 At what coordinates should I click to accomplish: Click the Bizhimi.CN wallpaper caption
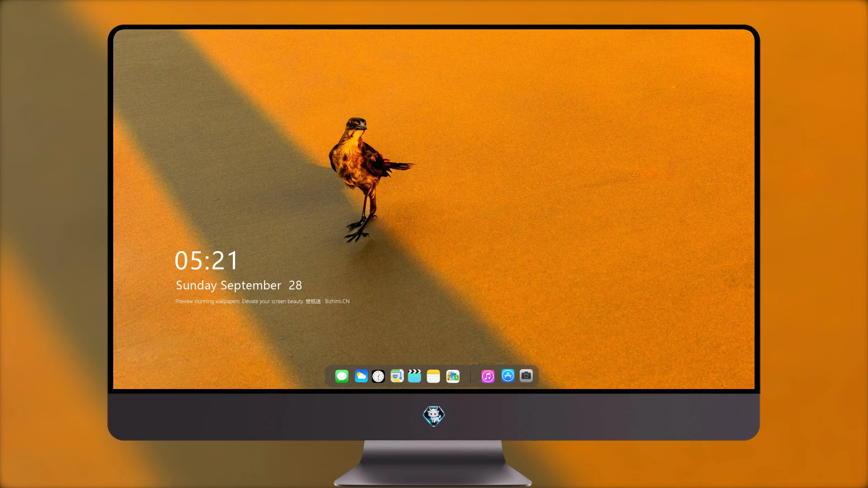click(262, 301)
